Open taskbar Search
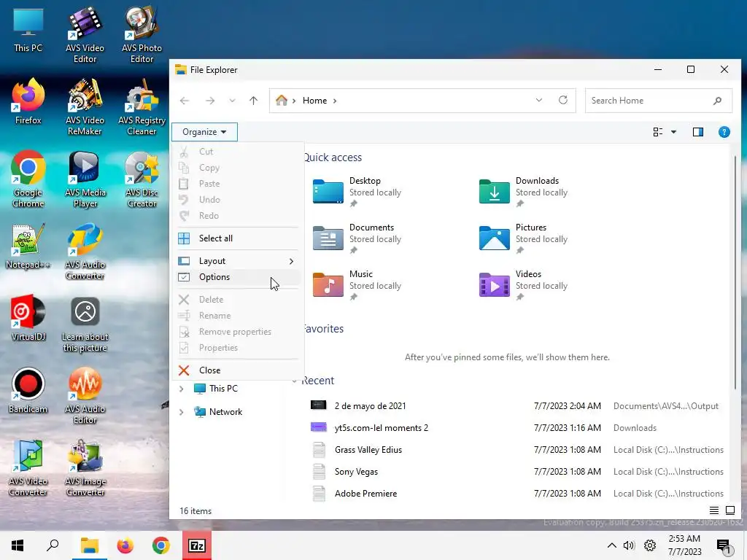Viewport: 747px width, 560px height. tap(53, 545)
